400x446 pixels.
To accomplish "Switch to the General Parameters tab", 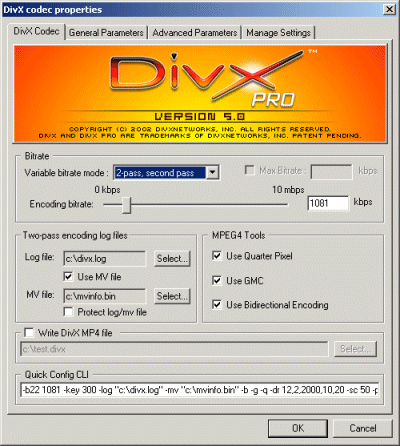I will (x=106, y=33).
